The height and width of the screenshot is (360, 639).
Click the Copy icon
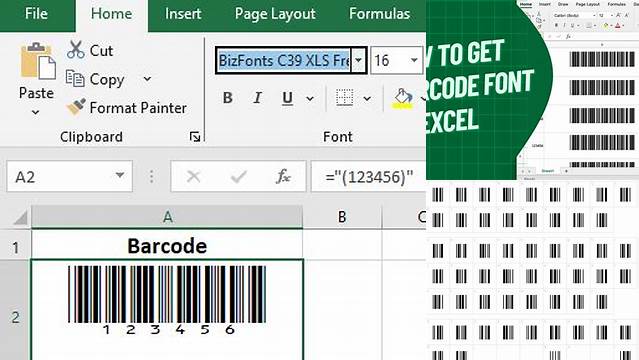point(75,79)
